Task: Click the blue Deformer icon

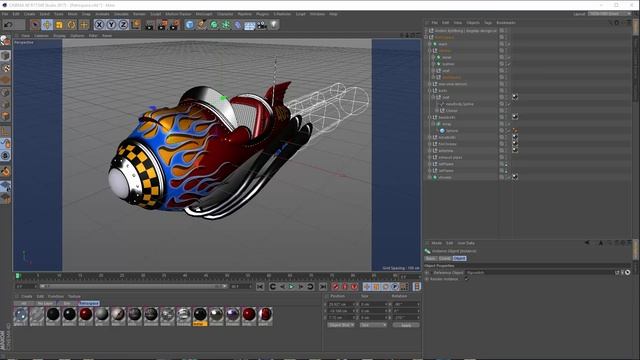Action: tap(238, 25)
